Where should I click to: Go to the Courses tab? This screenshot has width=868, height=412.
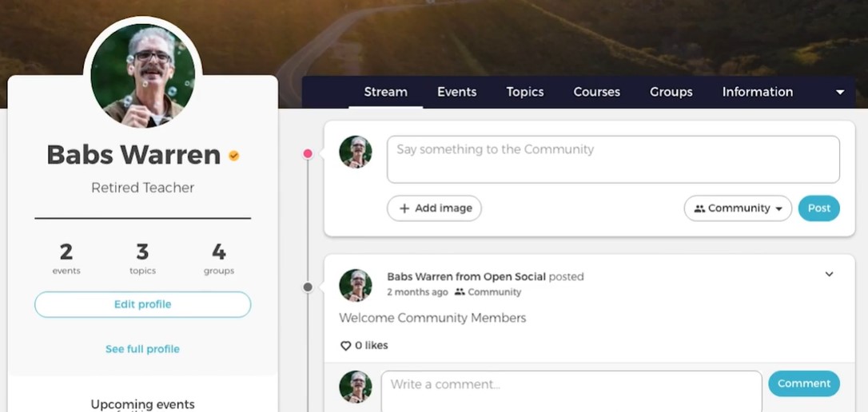596,92
